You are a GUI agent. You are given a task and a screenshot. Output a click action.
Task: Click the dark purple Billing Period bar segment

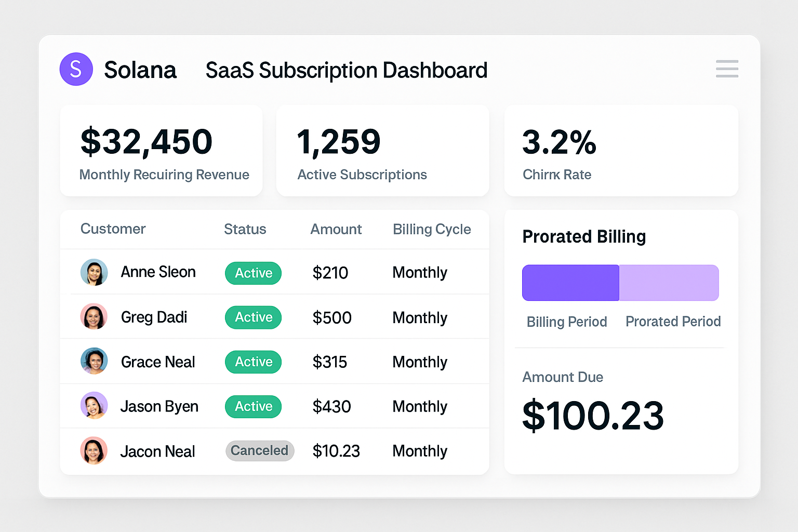click(x=570, y=283)
